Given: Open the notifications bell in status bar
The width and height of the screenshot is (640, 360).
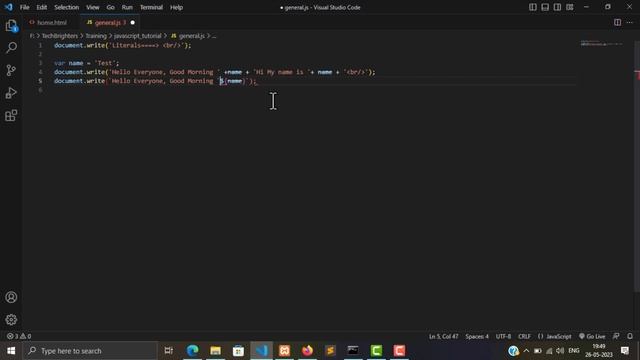Looking at the screenshot, I should 630,336.
